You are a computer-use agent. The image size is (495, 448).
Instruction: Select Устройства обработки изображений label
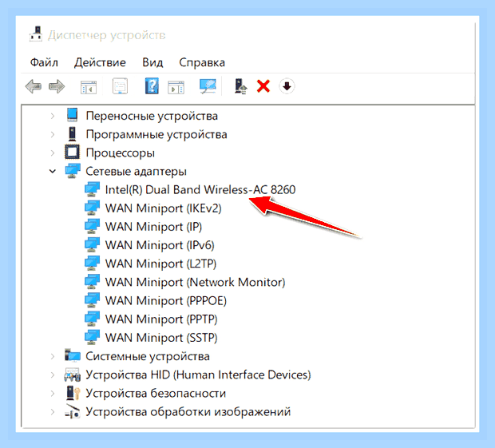pyautogui.click(x=188, y=412)
